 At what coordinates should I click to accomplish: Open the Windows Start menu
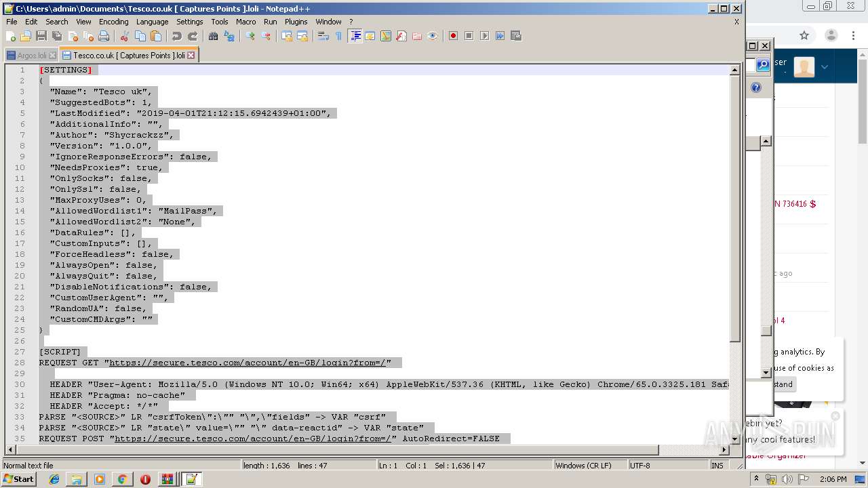click(x=18, y=479)
